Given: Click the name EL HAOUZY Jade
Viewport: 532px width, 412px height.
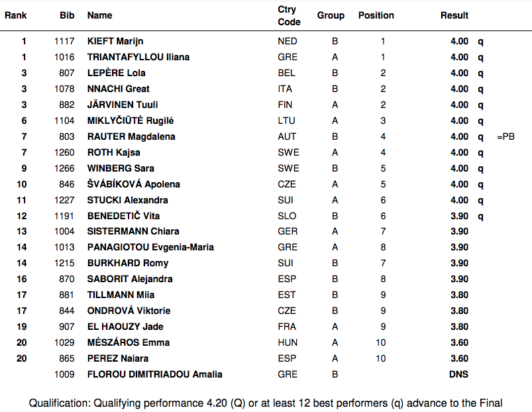Looking at the screenshot, I should click(x=125, y=327).
